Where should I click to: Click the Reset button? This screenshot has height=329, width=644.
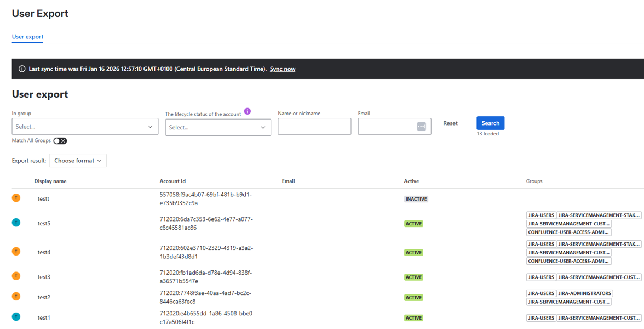(450, 123)
